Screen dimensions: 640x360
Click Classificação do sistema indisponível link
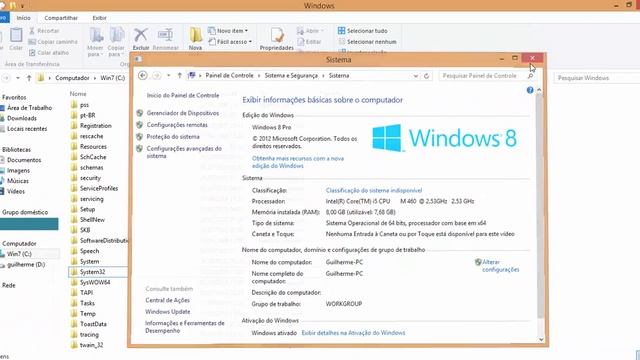(374, 191)
